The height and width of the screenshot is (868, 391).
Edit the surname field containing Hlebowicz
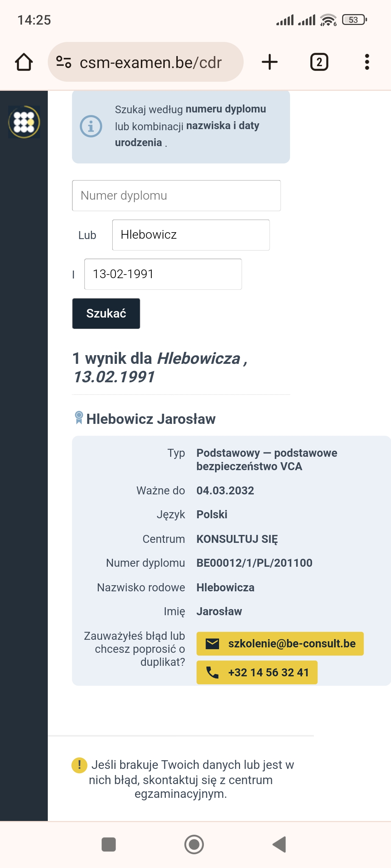191,235
